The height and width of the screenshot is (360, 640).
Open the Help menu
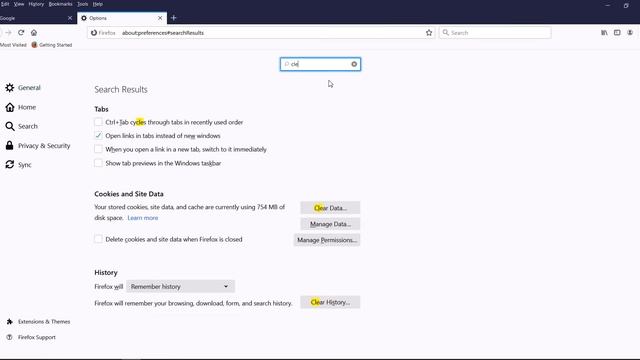(x=98, y=4)
